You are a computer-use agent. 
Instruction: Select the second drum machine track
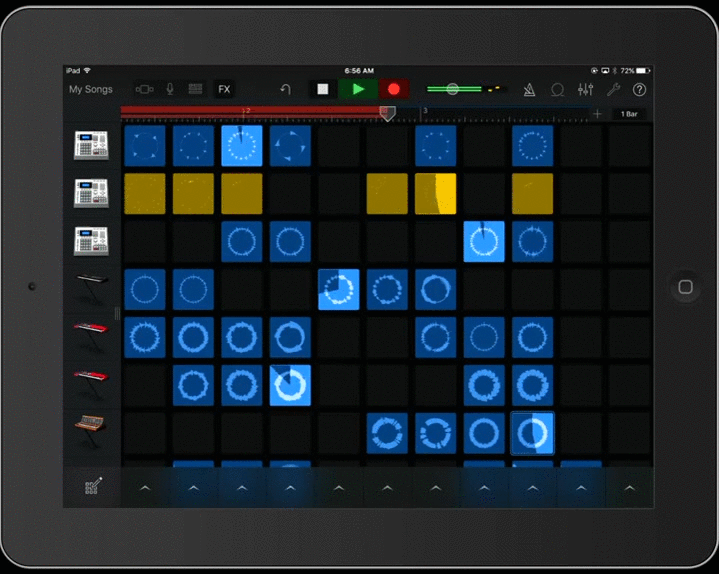click(x=91, y=193)
